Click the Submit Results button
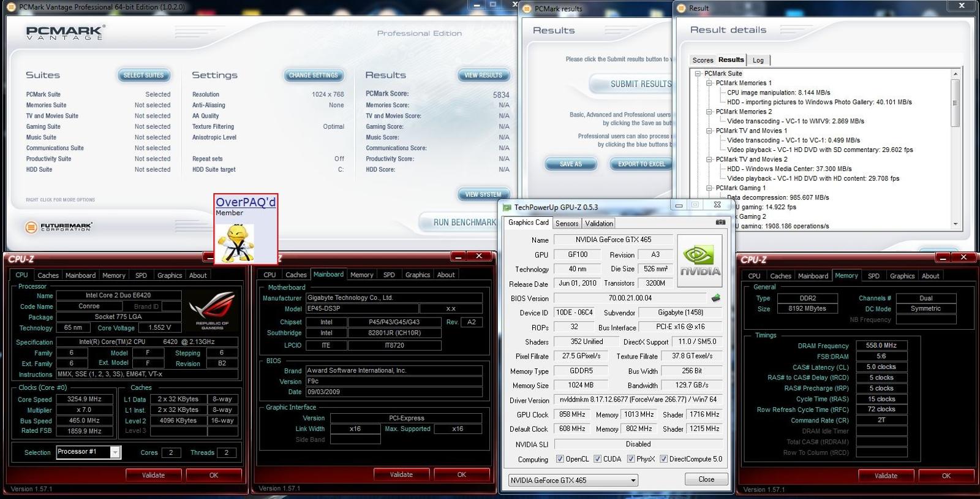 tap(632, 84)
